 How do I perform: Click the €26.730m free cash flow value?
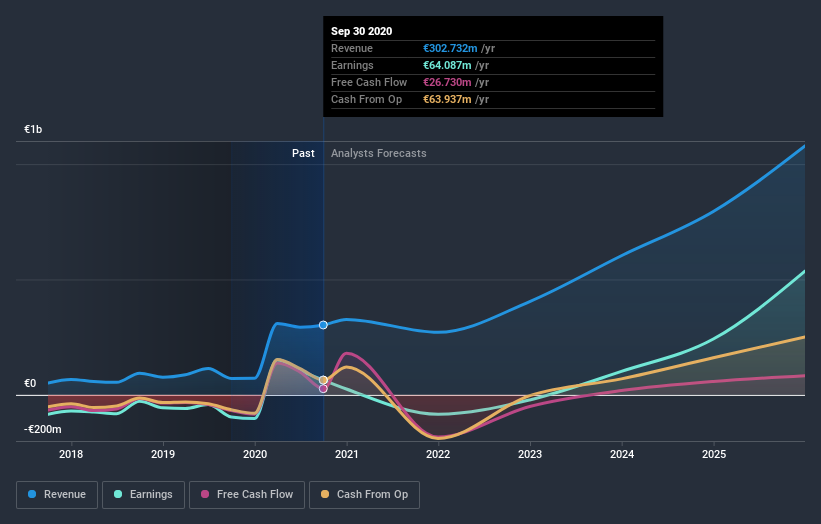click(x=447, y=82)
